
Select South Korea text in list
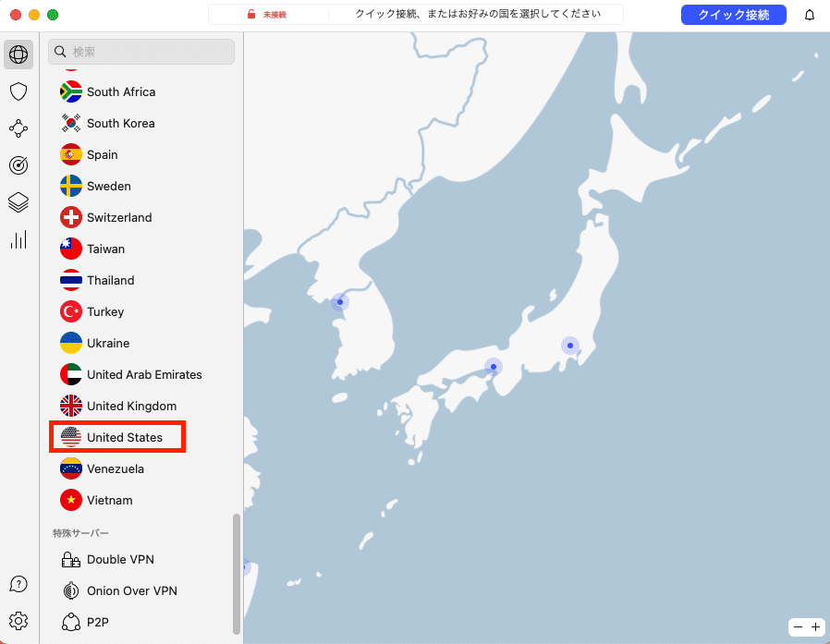(x=121, y=123)
